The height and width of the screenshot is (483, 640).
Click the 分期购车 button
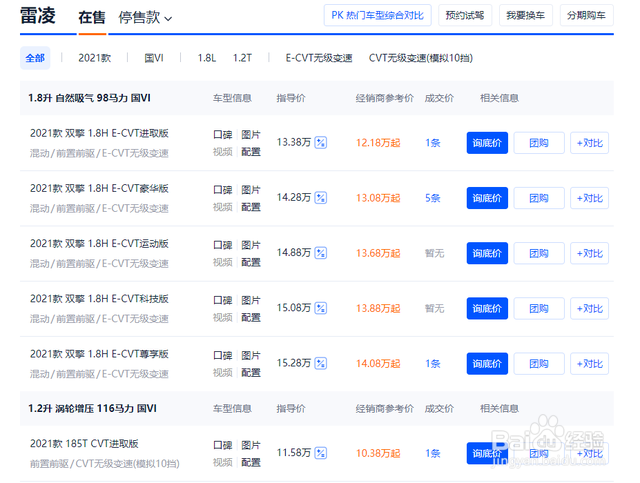[x=587, y=16]
